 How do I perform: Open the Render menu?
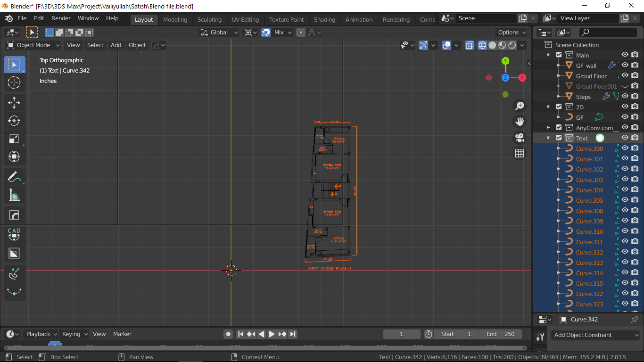point(61,18)
